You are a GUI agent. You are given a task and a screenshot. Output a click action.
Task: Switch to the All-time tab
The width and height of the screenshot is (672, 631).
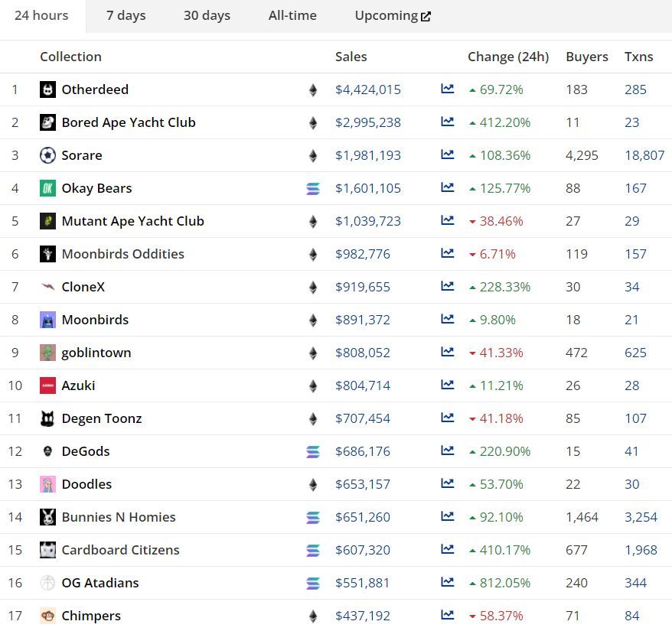pos(292,15)
